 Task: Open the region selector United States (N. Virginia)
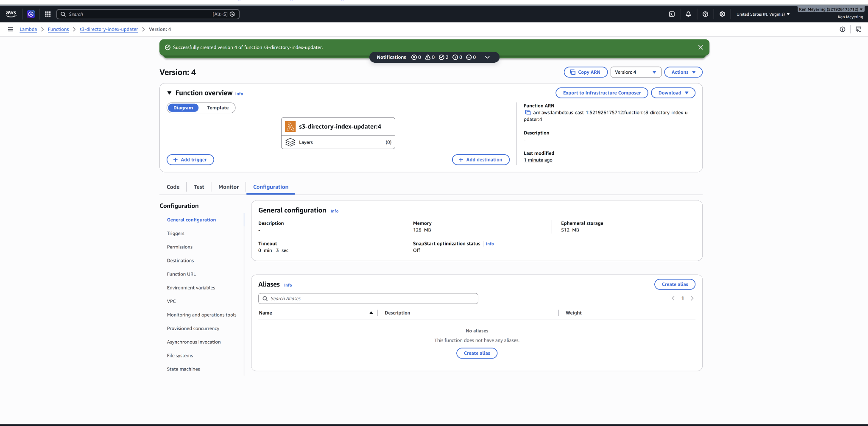[763, 14]
